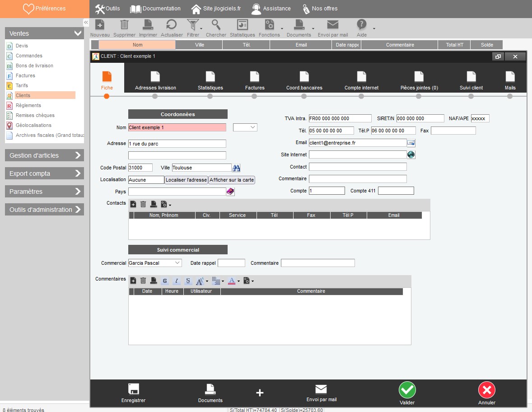
Task: Open Devis in the sidebar
Action: (x=22, y=46)
